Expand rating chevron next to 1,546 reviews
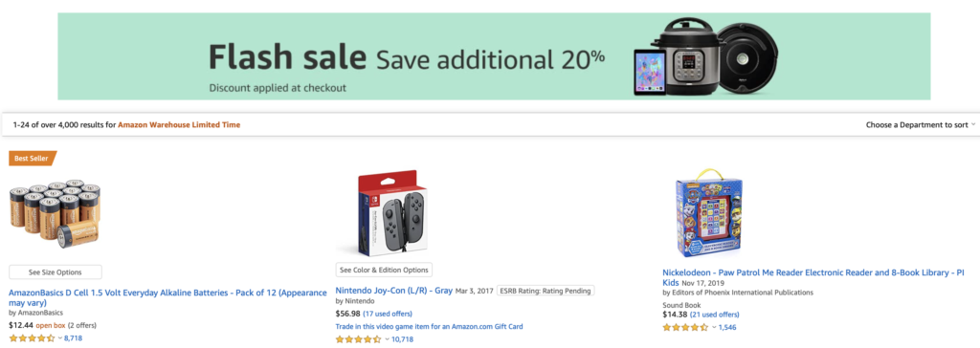 (x=714, y=327)
